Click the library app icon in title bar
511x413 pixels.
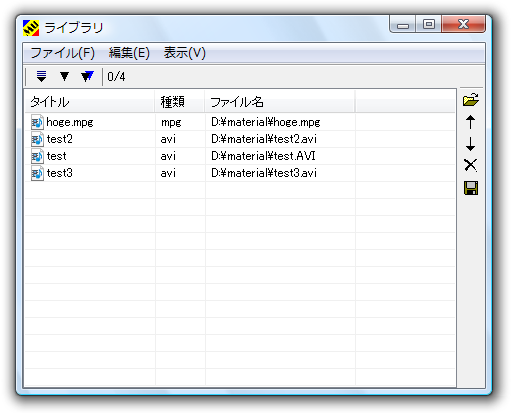pos(31,28)
